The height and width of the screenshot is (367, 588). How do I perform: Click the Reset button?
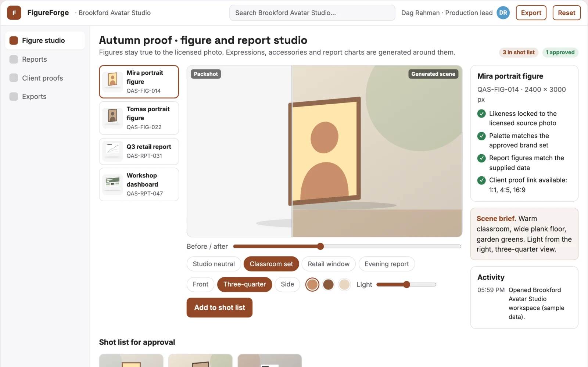click(x=567, y=13)
